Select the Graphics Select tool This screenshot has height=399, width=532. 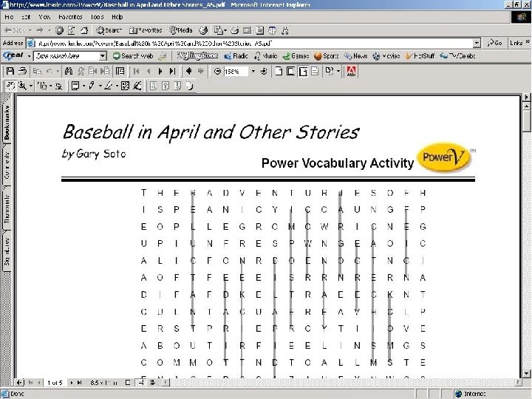(x=59, y=86)
